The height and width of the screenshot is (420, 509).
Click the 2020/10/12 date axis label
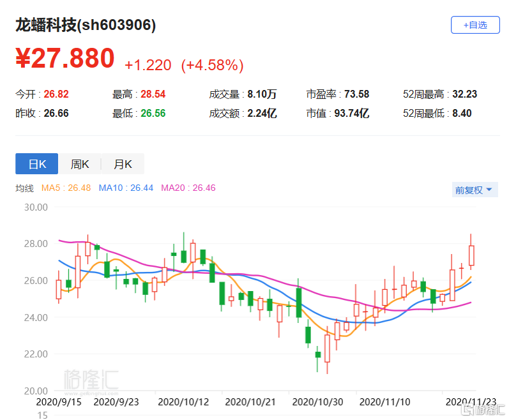tap(183, 402)
